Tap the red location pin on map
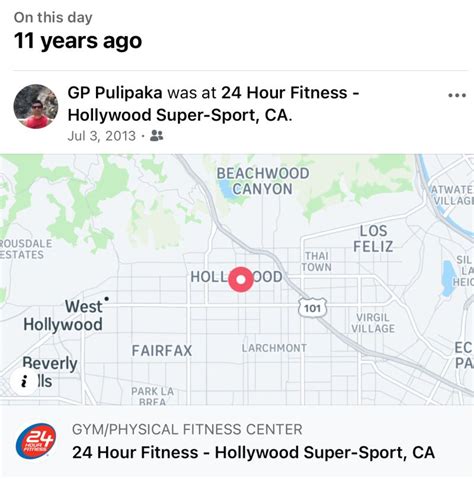This screenshot has height=479, width=474. click(x=241, y=279)
